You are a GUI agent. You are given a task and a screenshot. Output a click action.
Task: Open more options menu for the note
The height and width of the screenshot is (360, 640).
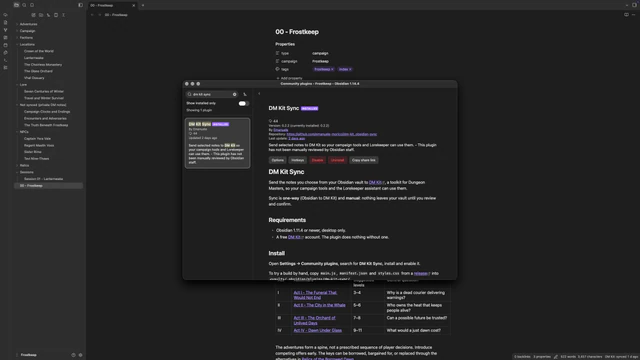(x=633, y=15)
